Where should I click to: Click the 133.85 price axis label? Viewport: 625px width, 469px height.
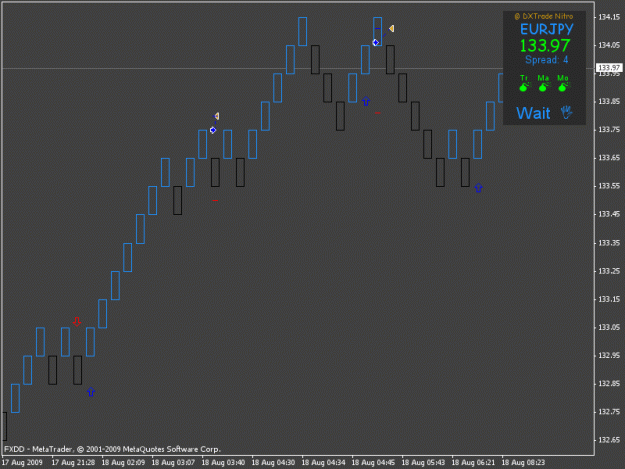pyautogui.click(x=609, y=102)
